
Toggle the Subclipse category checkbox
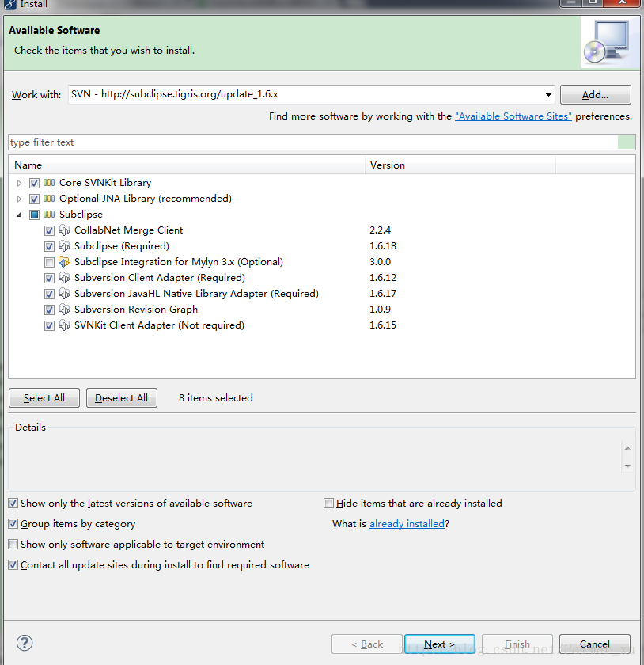coord(34,215)
